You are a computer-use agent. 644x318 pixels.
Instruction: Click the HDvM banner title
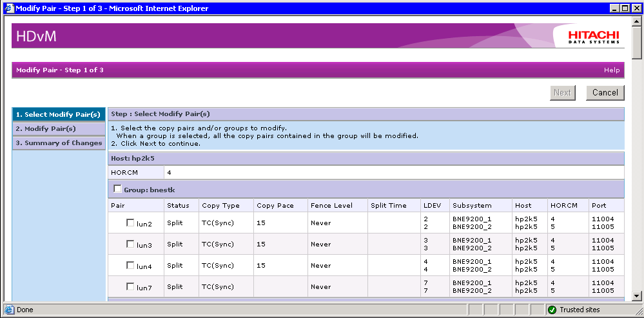[x=36, y=37]
